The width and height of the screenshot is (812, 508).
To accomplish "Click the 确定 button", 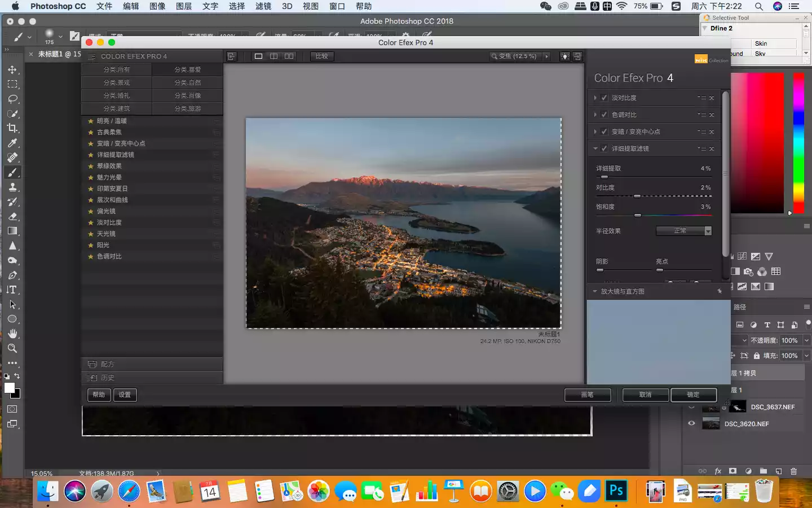I will click(x=693, y=395).
